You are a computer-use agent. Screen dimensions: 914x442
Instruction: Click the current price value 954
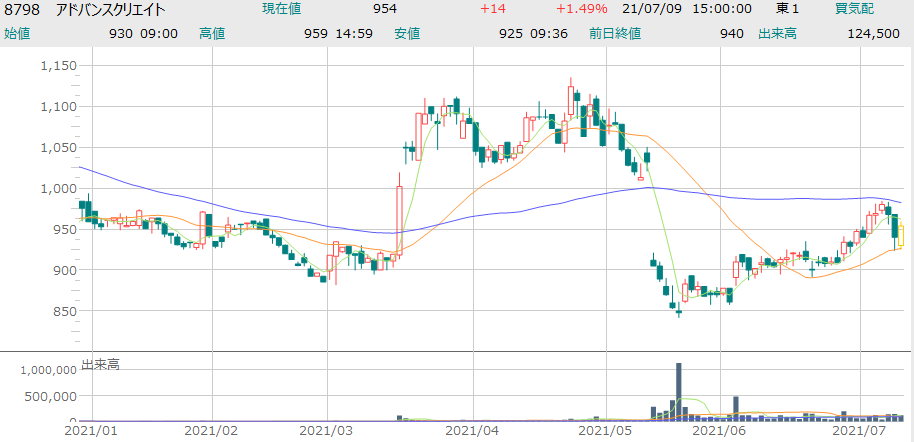pyautogui.click(x=385, y=9)
